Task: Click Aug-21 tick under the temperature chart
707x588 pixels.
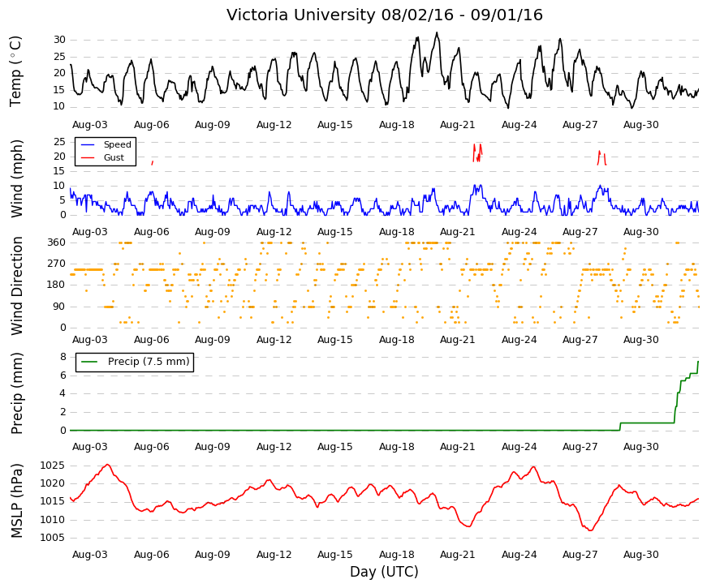Action: [x=457, y=125]
